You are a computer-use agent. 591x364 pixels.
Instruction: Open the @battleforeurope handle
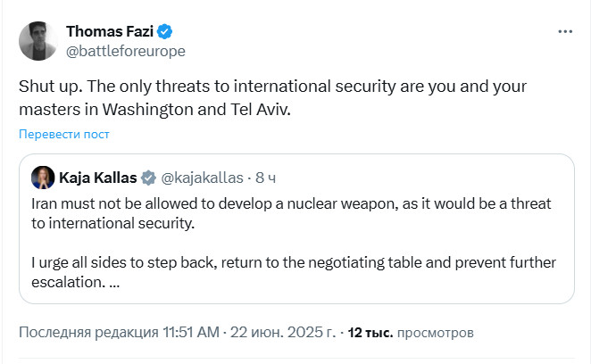(126, 51)
